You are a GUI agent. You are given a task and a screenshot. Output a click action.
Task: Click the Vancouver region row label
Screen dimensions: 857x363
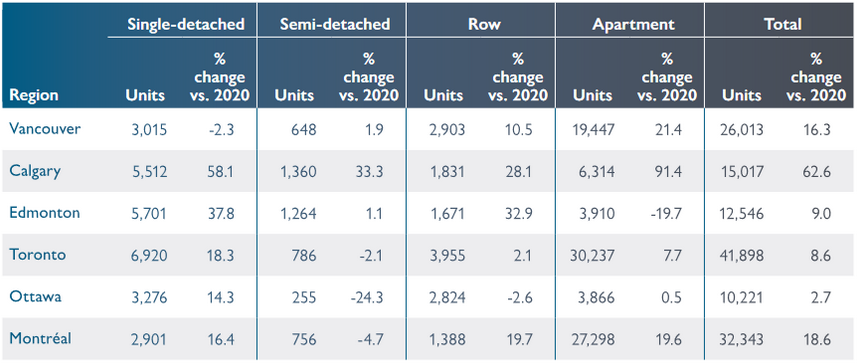click(45, 129)
